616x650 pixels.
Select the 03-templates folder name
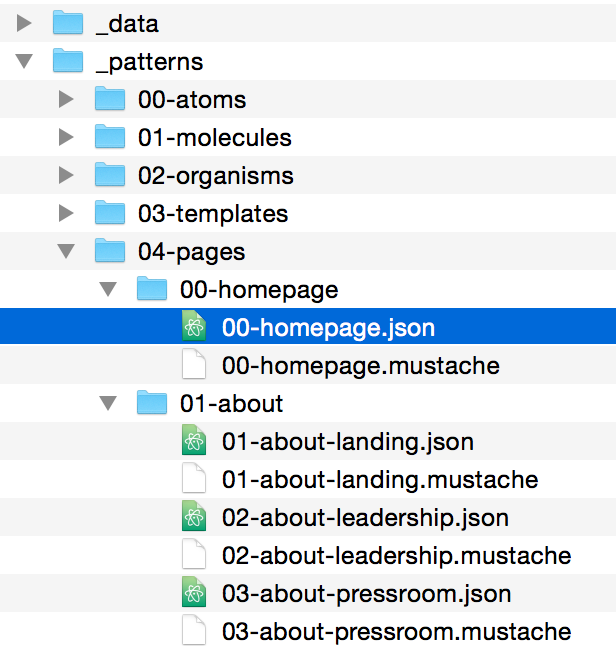[x=213, y=214]
